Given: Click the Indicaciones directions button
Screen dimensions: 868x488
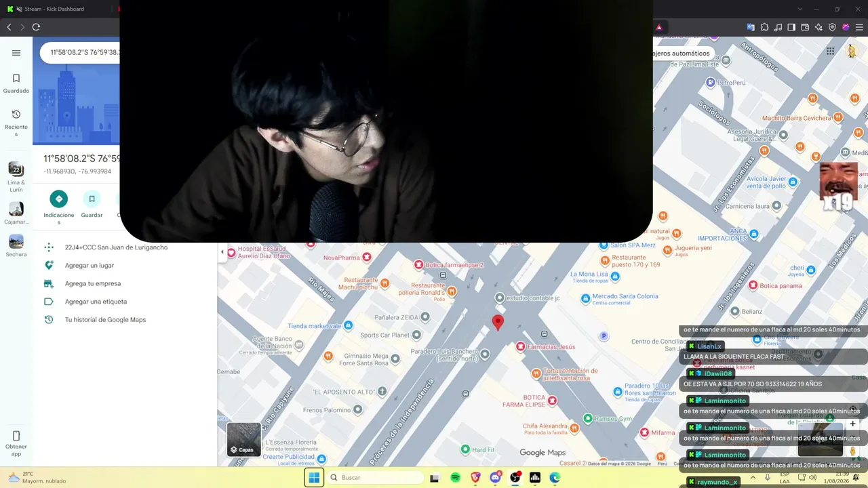Looking at the screenshot, I should 59,199.
